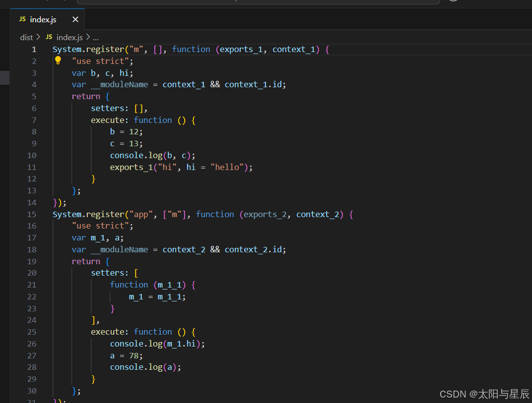The height and width of the screenshot is (403, 532).
Task: Click line number 15 in the gutter
Action: (x=32, y=215)
